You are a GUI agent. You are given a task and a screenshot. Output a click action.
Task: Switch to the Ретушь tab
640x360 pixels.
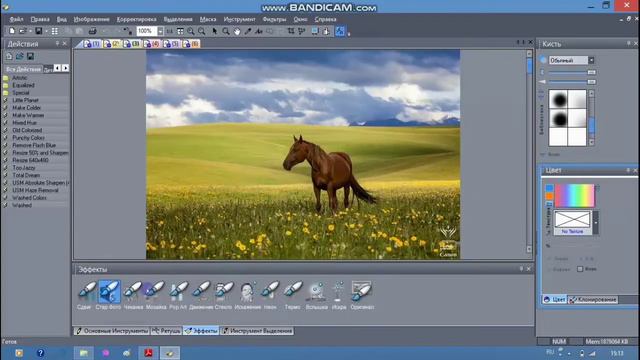click(x=166, y=331)
